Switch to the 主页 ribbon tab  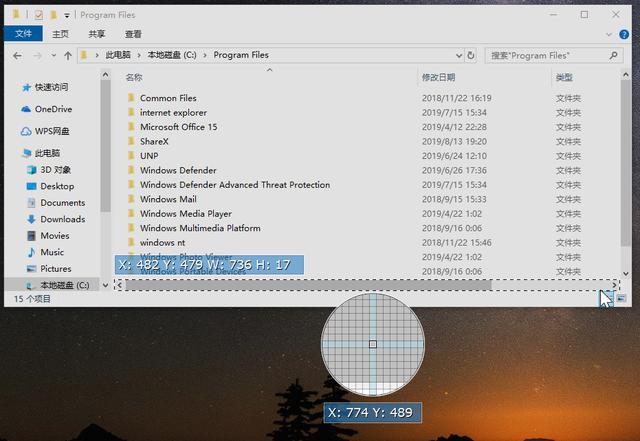click(x=60, y=34)
